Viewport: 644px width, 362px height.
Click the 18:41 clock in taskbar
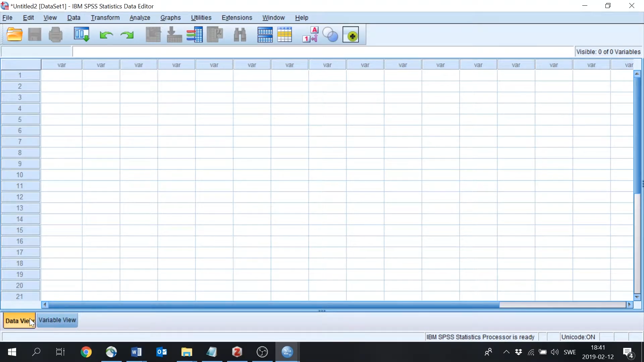pyautogui.click(x=598, y=348)
